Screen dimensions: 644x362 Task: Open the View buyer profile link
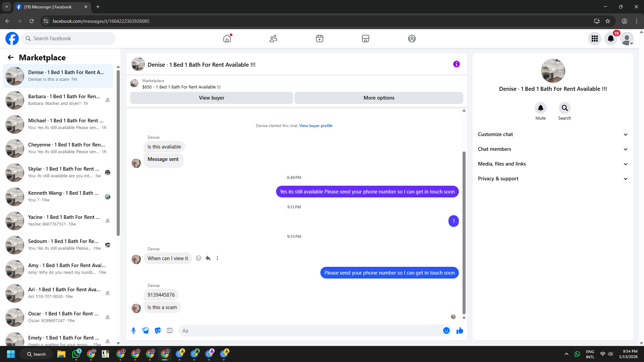[316, 126]
